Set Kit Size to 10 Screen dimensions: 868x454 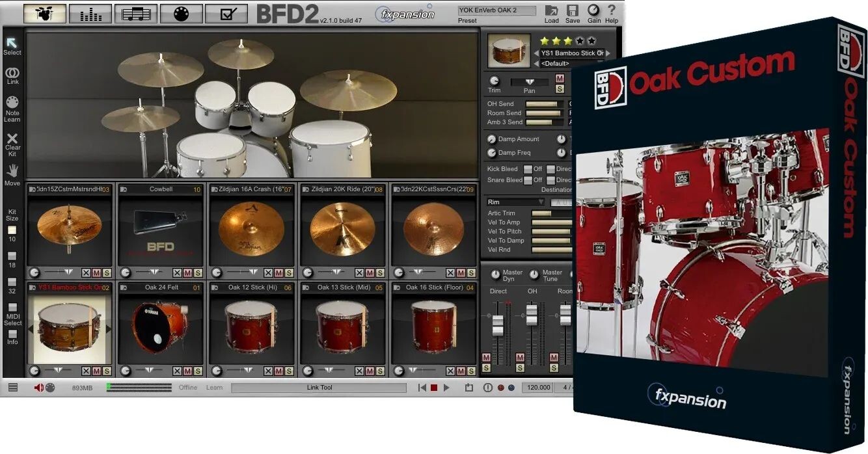click(x=12, y=230)
